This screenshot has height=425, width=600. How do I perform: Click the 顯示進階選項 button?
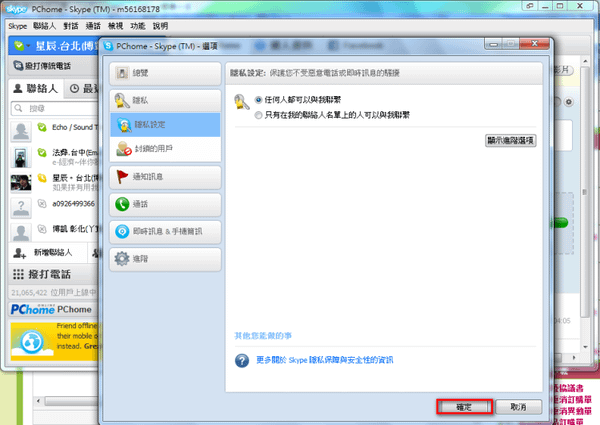(510, 140)
